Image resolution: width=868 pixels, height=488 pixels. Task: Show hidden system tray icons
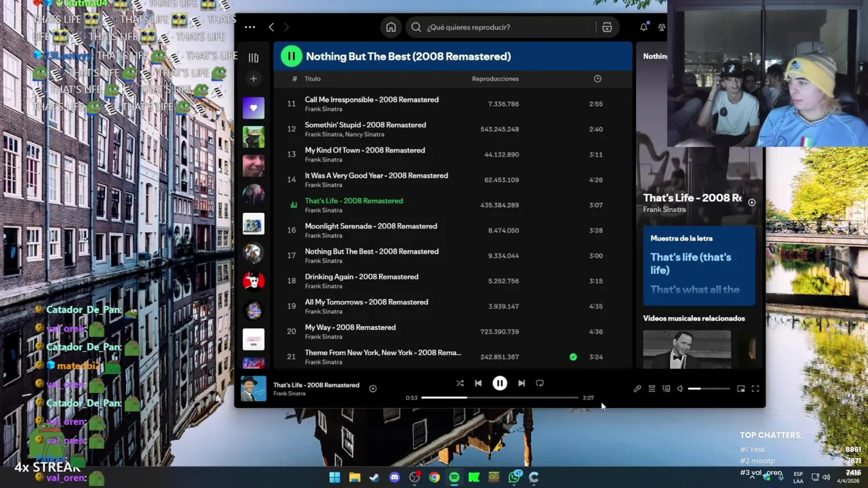click(751, 477)
